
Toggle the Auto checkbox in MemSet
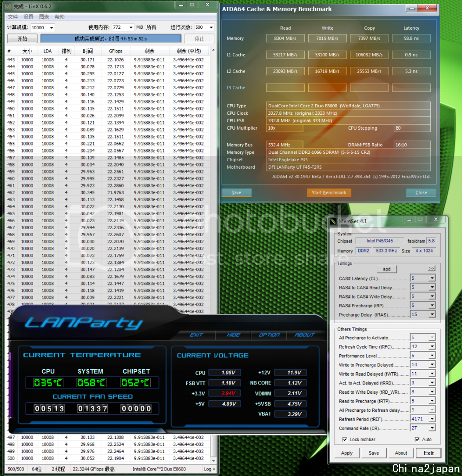417,439
